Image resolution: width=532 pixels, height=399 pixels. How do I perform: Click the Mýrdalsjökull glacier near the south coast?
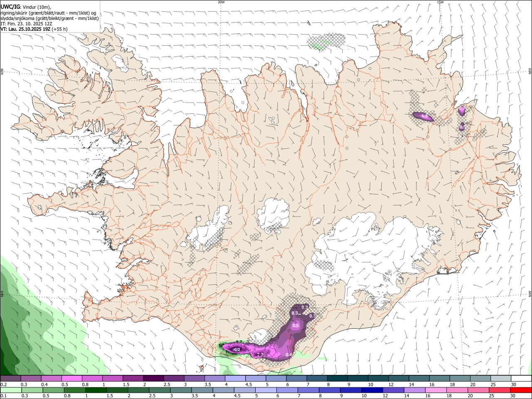[x=262, y=336]
